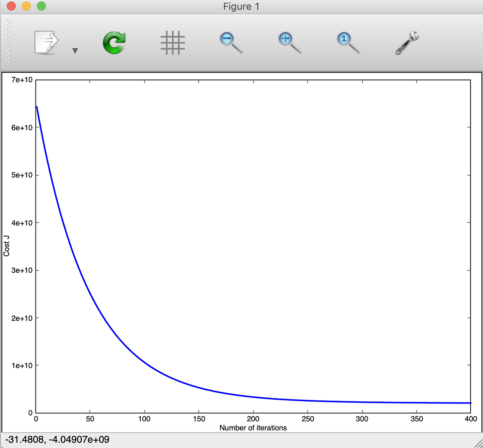Minimize the Figure 1 window
The width and height of the screenshot is (483, 448).
pos(26,6)
